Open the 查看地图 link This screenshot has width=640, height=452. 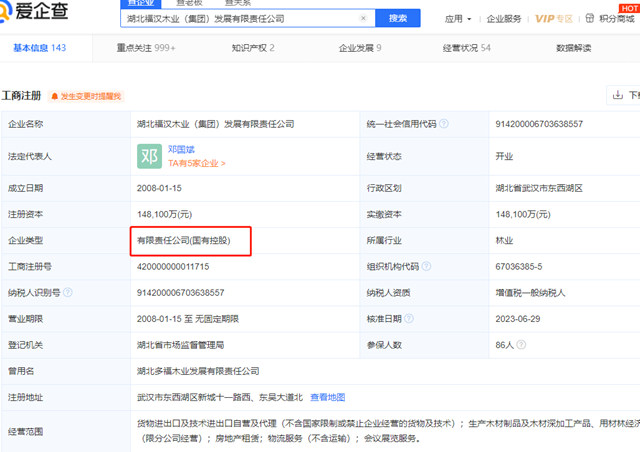(x=328, y=397)
